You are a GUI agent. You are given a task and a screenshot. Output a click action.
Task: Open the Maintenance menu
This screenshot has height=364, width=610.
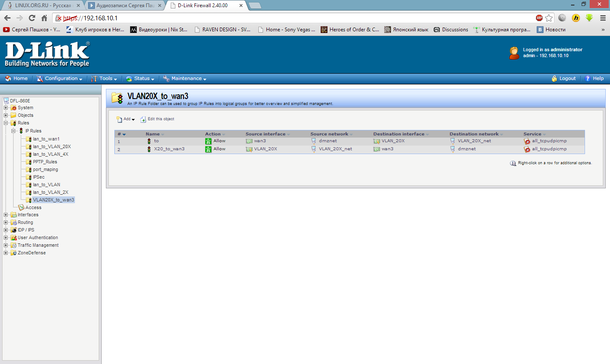pyautogui.click(x=185, y=78)
